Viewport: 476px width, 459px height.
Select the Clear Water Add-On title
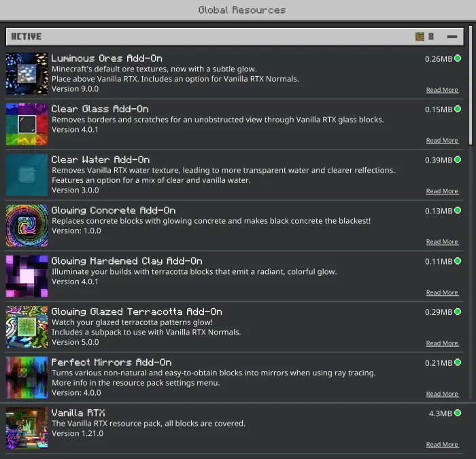pos(101,160)
